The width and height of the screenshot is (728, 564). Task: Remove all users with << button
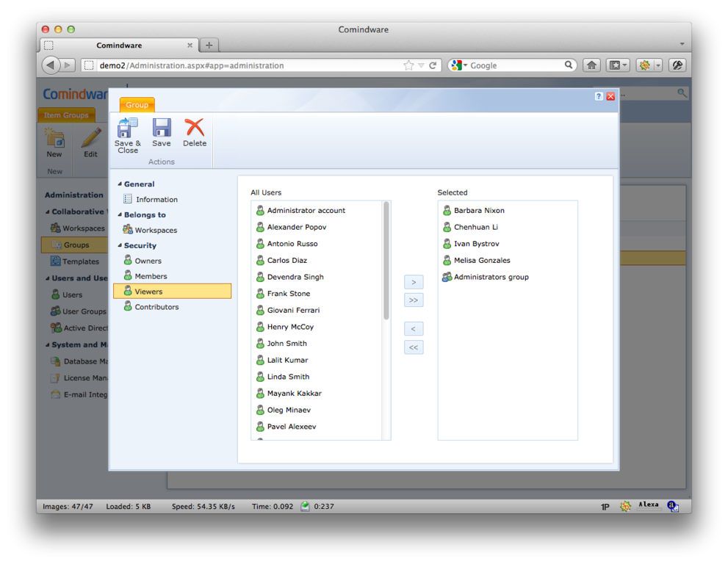coord(414,347)
